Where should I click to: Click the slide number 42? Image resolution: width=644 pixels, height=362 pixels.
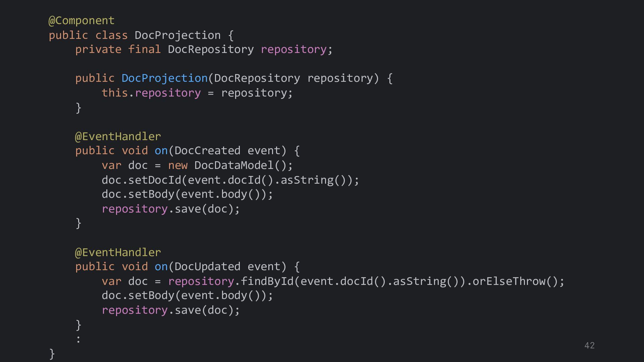[x=589, y=346]
